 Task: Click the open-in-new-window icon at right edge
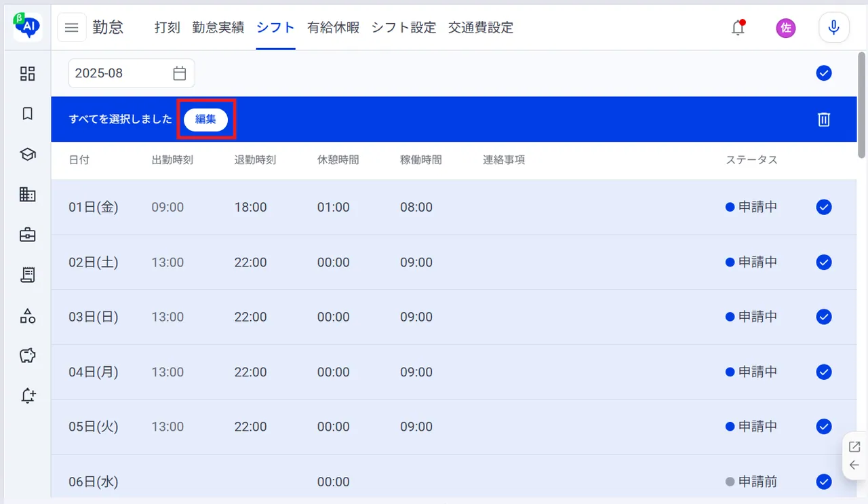tap(854, 446)
